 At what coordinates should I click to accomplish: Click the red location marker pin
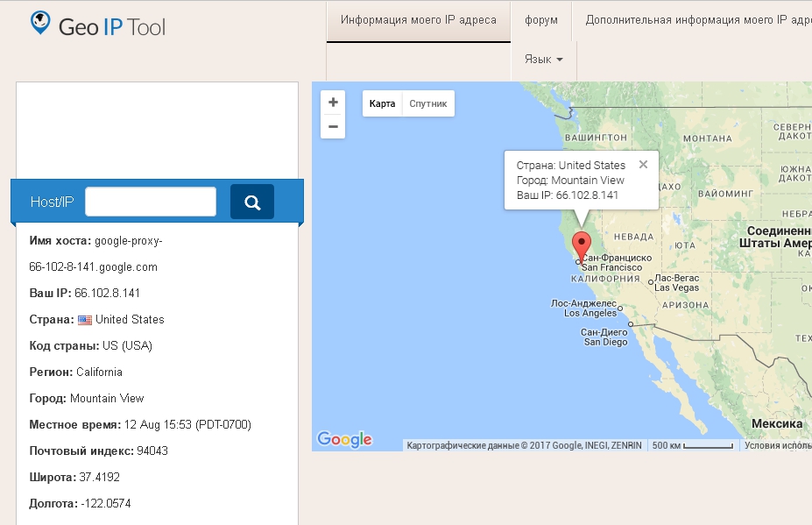(581, 248)
